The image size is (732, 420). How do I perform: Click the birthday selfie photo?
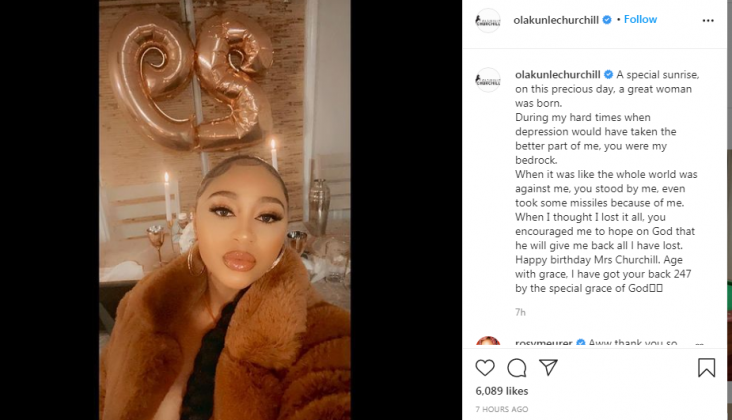tap(225, 210)
